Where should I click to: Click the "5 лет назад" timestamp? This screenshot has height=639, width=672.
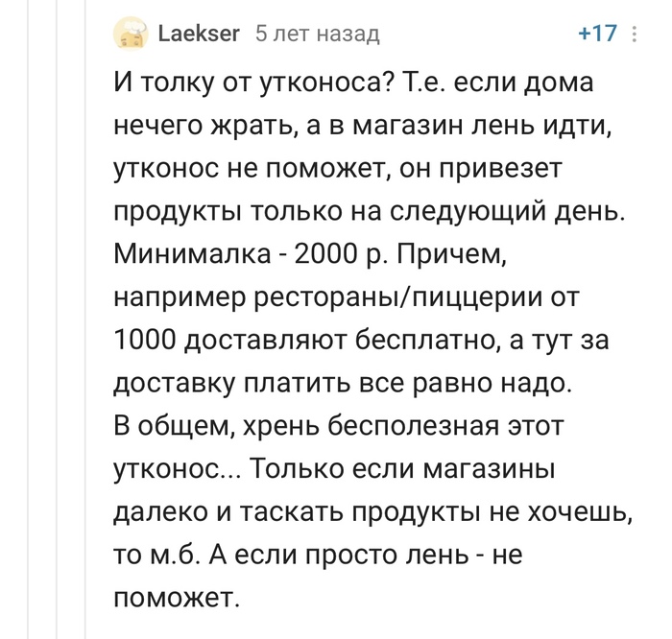pos(317,35)
